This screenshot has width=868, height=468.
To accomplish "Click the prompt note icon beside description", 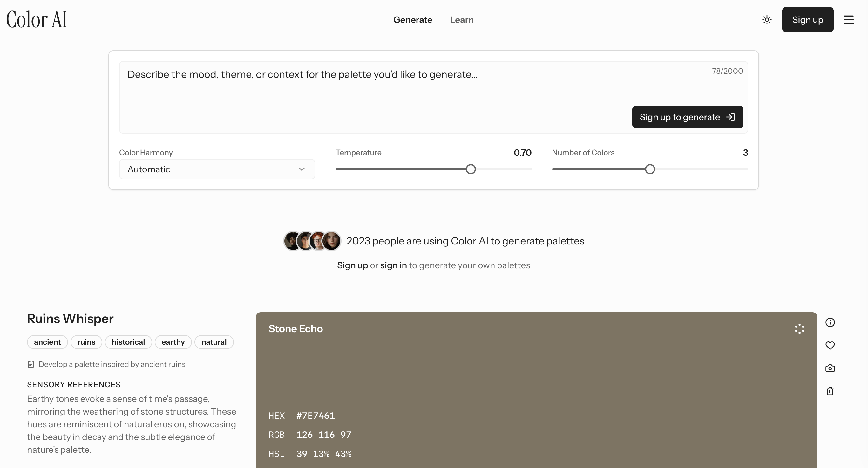I will (x=31, y=364).
